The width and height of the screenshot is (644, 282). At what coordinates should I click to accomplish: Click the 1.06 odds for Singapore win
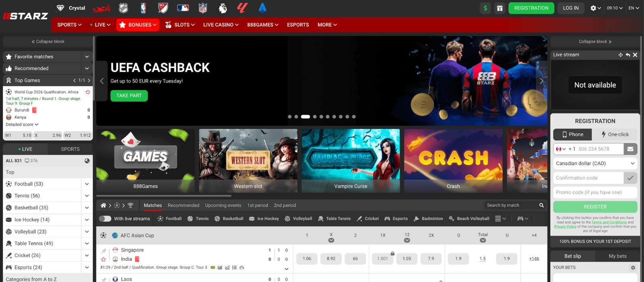tap(307, 259)
